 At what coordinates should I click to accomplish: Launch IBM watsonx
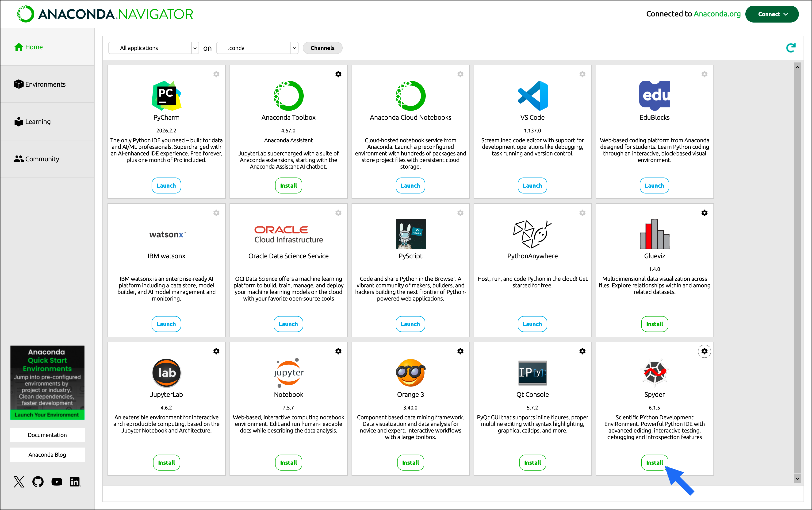pos(166,324)
